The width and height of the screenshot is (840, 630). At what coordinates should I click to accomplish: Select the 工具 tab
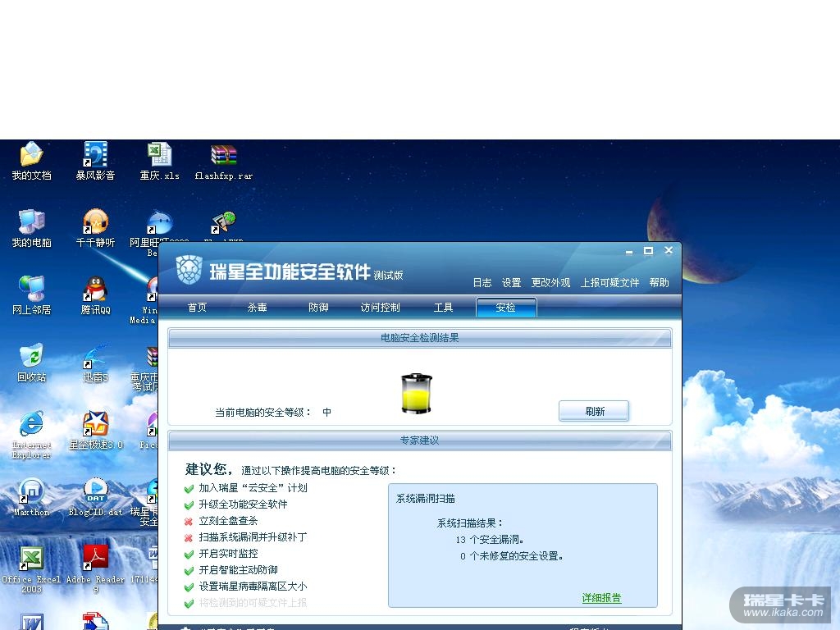[443, 307]
